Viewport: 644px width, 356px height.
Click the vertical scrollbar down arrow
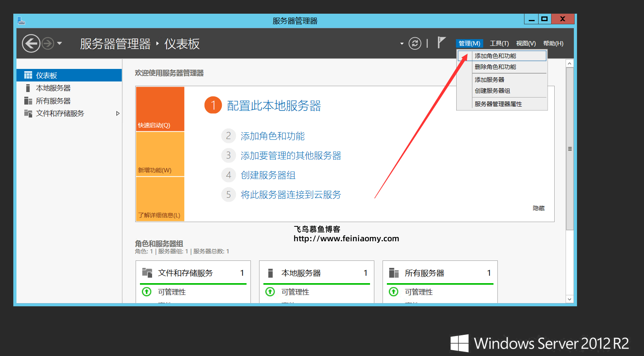click(570, 299)
